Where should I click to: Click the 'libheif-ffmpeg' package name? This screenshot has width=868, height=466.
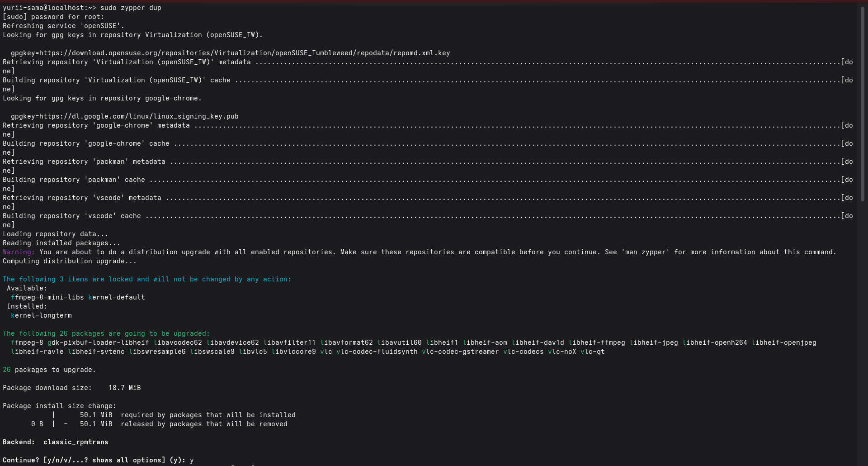pyautogui.click(x=597, y=342)
